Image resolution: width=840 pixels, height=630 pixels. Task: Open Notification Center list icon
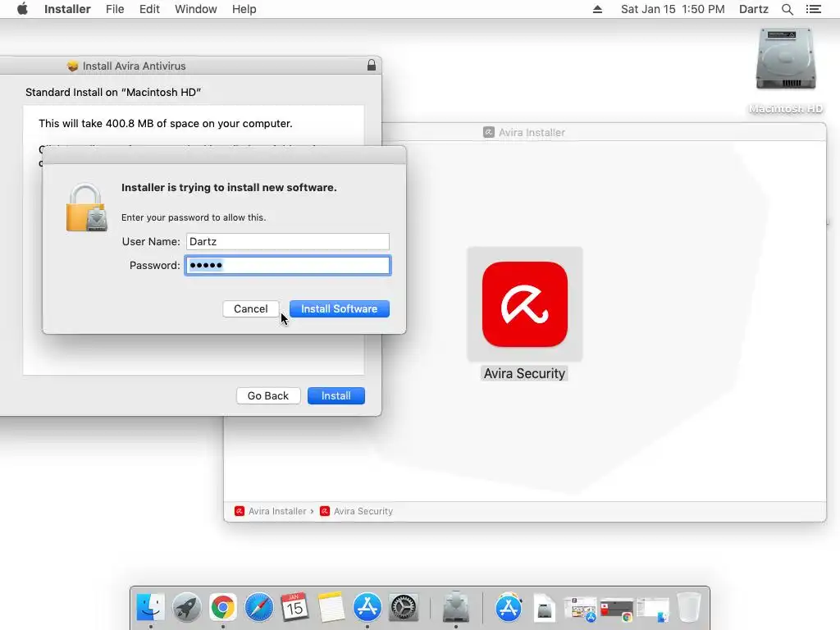pyautogui.click(x=813, y=9)
